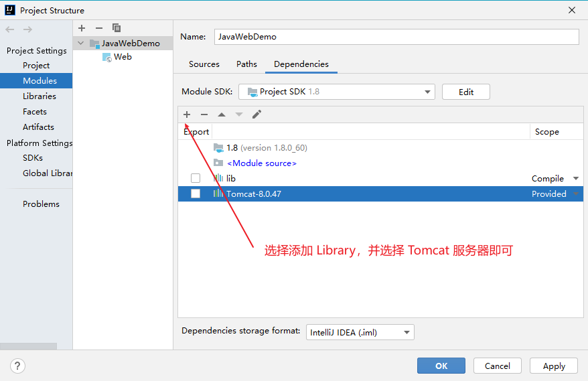
Task: Click the Module source folder icon
Action: pyautogui.click(x=218, y=163)
